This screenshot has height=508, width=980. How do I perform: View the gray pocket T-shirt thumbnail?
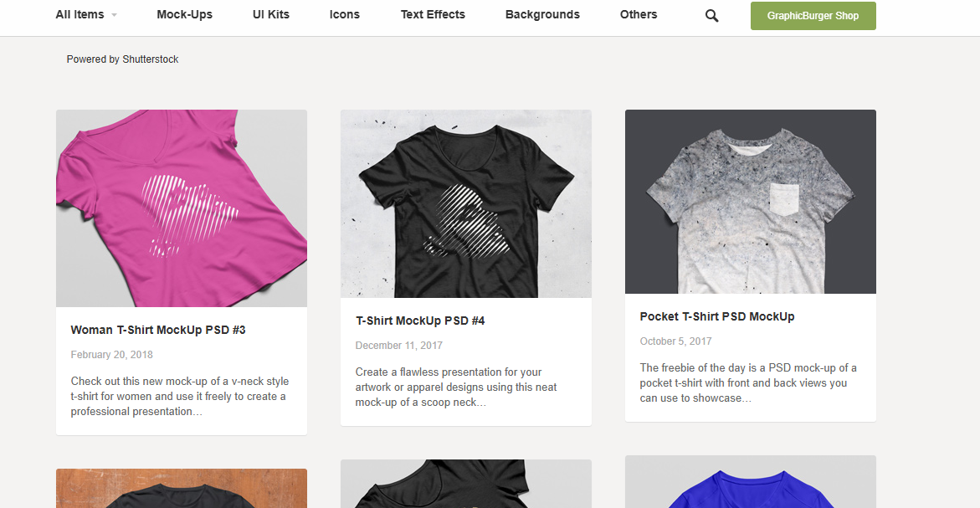coord(751,202)
